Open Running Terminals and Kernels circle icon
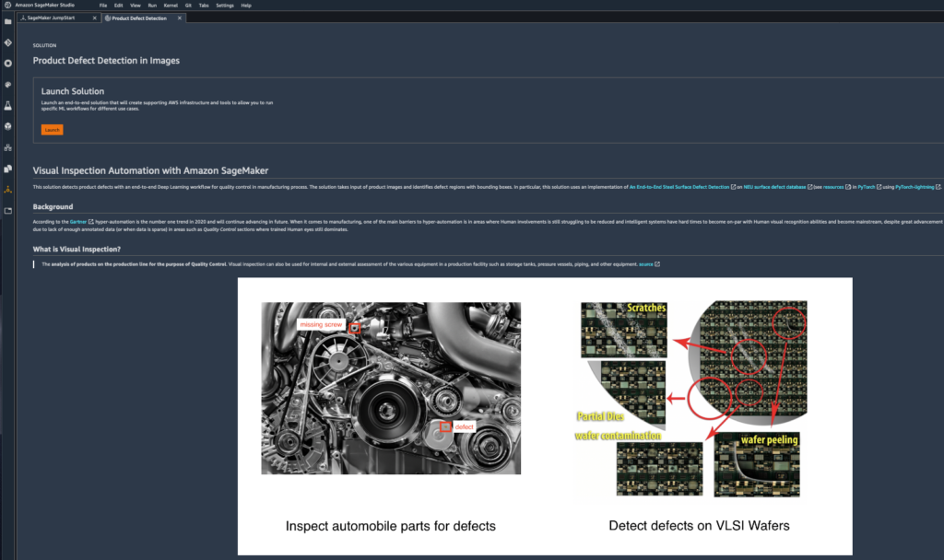 (x=7, y=64)
